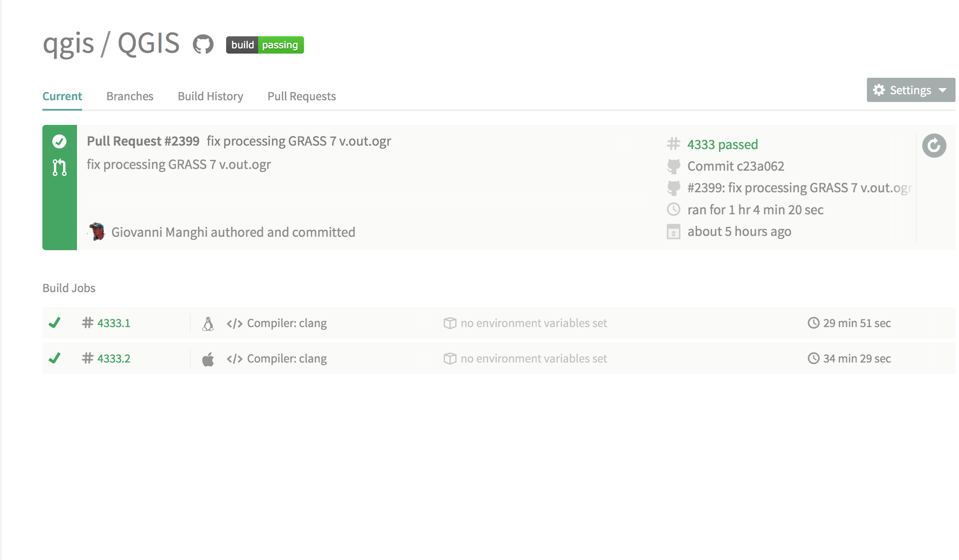Open build 4333 passed link
The image size is (959, 560).
(722, 144)
